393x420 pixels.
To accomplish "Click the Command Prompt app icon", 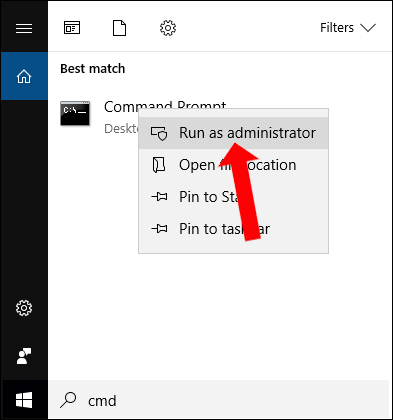I will (x=75, y=113).
